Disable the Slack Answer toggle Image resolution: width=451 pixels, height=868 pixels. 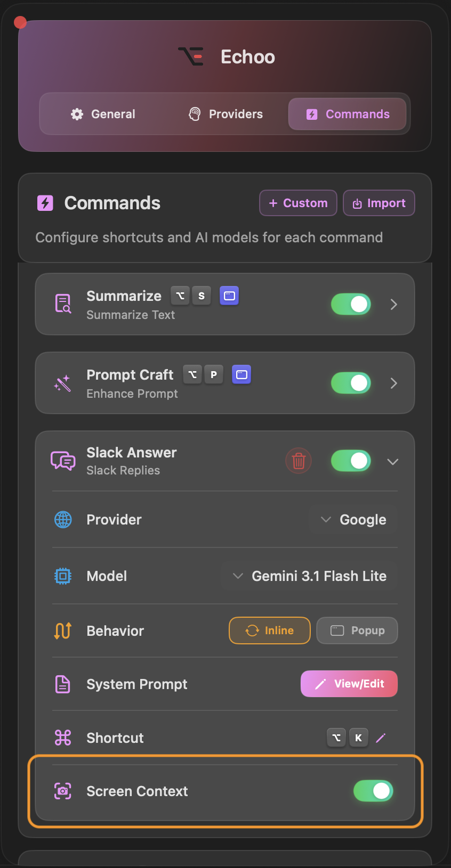point(350,461)
